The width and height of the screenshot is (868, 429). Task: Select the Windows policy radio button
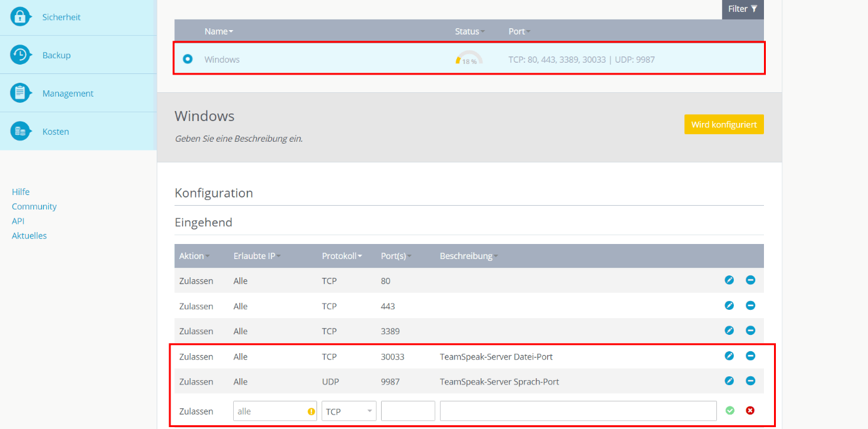pos(187,59)
